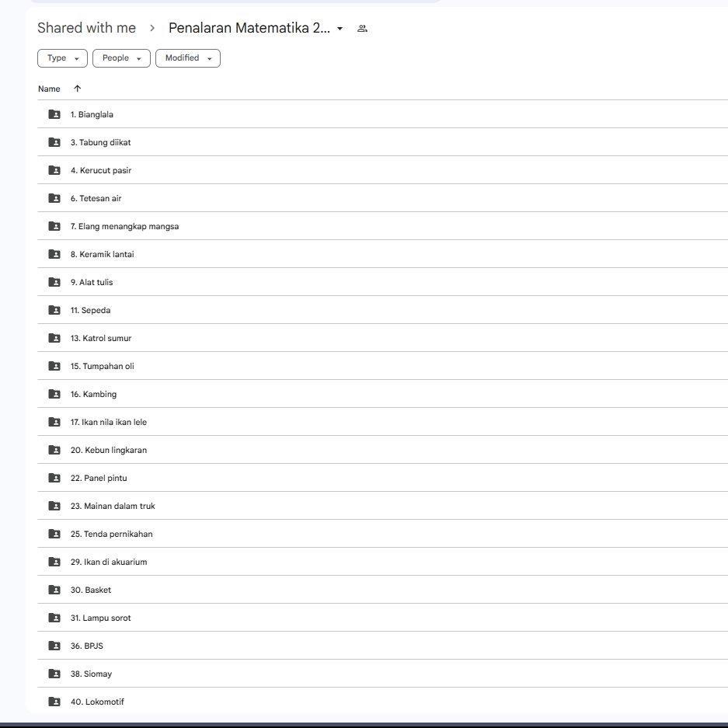The width and height of the screenshot is (728, 728).
Task: Select the 15. Tumpahan oli folder name
Action: click(x=102, y=366)
